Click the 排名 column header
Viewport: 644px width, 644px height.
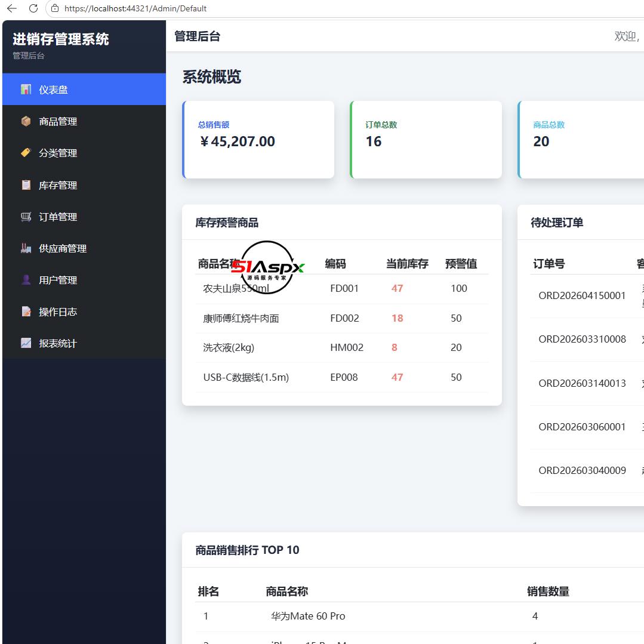point(208,591)
